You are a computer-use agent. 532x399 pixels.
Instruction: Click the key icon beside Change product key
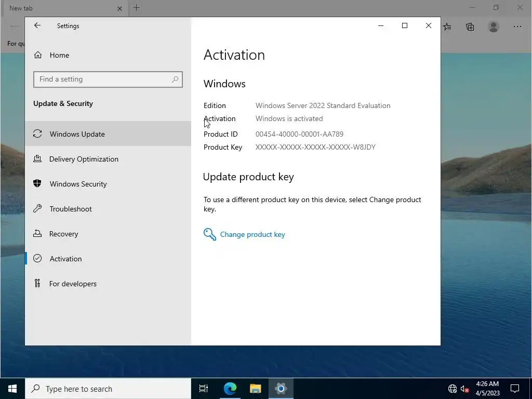[x=210, y=234]
